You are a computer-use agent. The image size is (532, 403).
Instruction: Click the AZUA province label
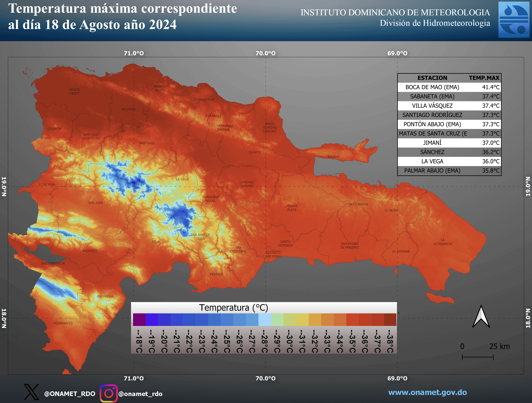coord(156,242)
